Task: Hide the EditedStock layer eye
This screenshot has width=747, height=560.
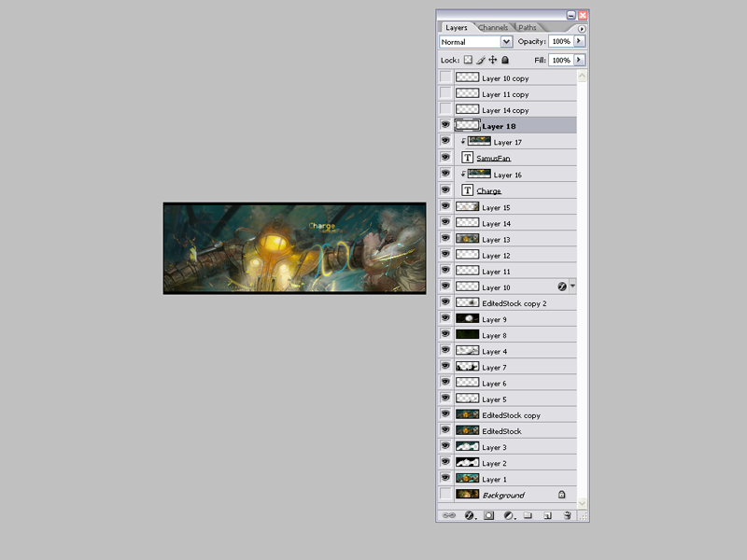Action: click(445, 430)
